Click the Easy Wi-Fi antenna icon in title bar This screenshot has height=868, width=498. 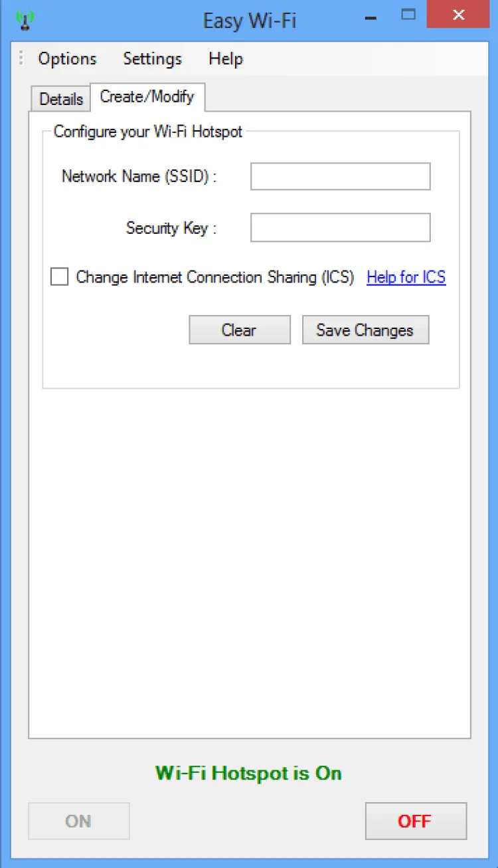[25, 20]
